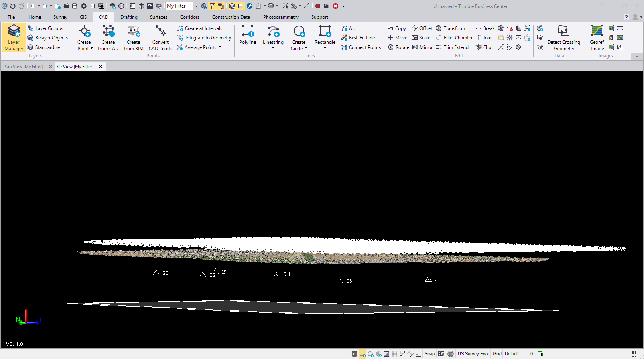Viewport: 644px width, 359px height.
Task: Open the My Filter dropdown
Action: [x=196, y=6]
